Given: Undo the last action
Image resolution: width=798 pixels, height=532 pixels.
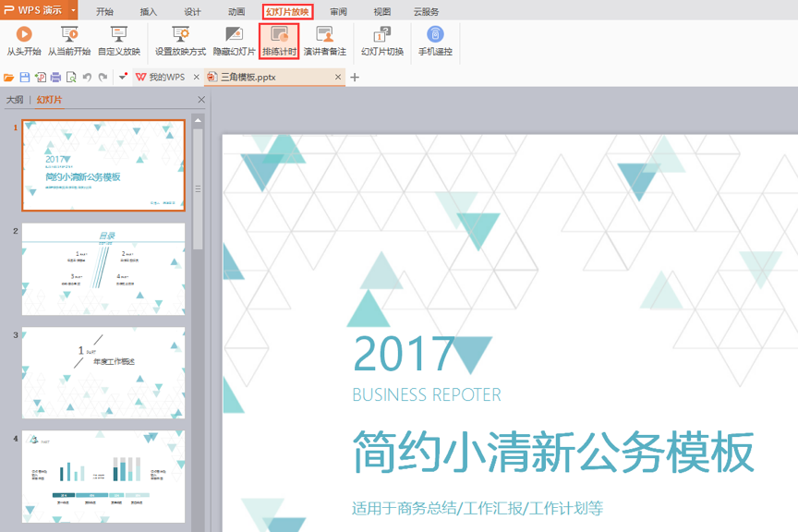Looking at the screenshot, I should pos(87,77).
